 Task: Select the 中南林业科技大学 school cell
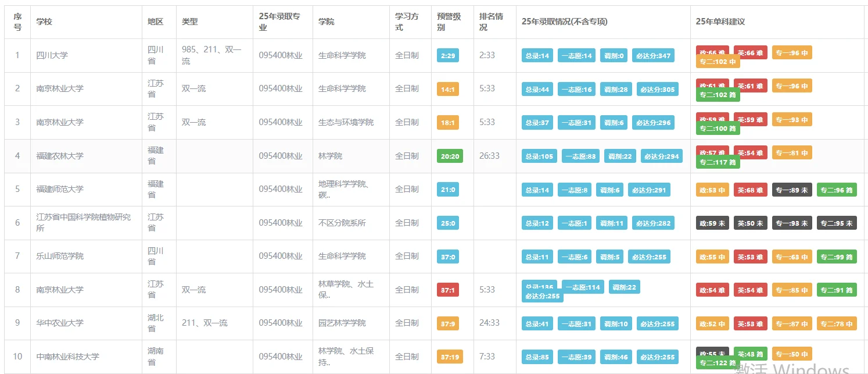[x=67, y=357]
